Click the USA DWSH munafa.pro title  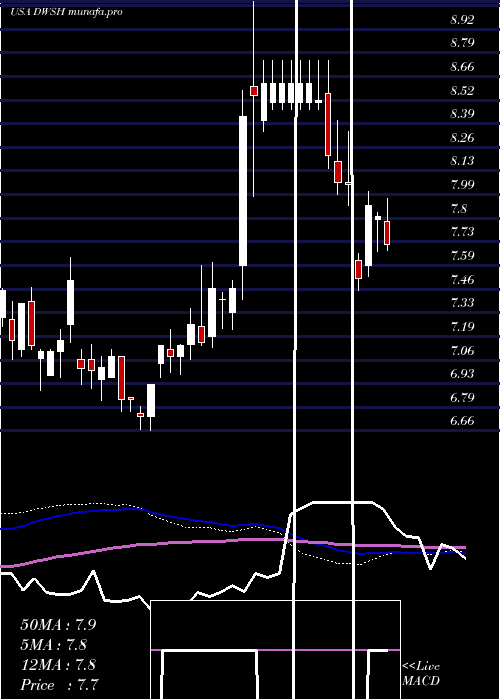click(66, 12)
